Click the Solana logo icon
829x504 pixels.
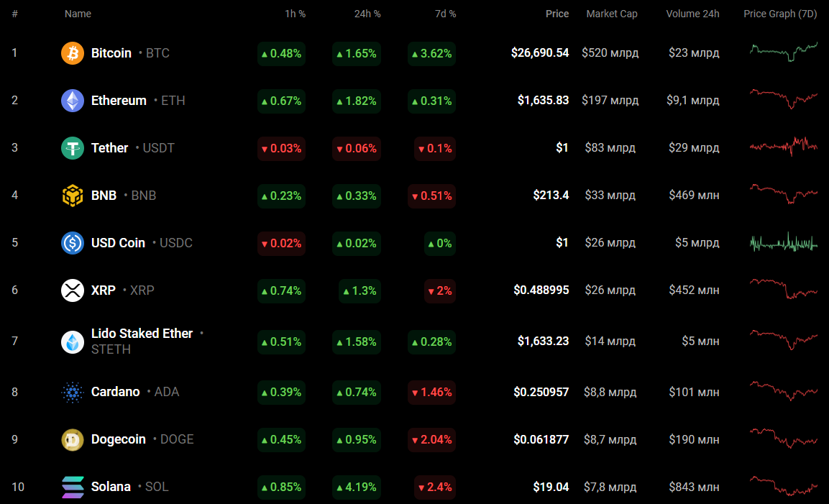tap(73, 487)
